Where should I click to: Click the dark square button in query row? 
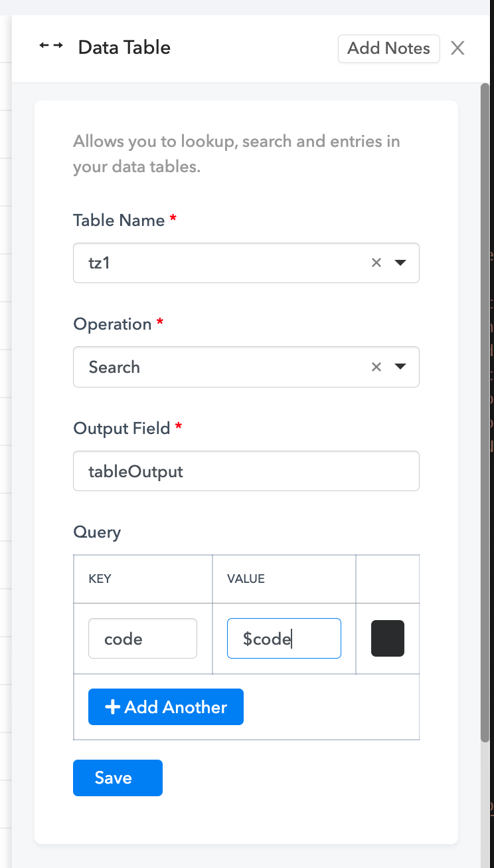[388, 639]
